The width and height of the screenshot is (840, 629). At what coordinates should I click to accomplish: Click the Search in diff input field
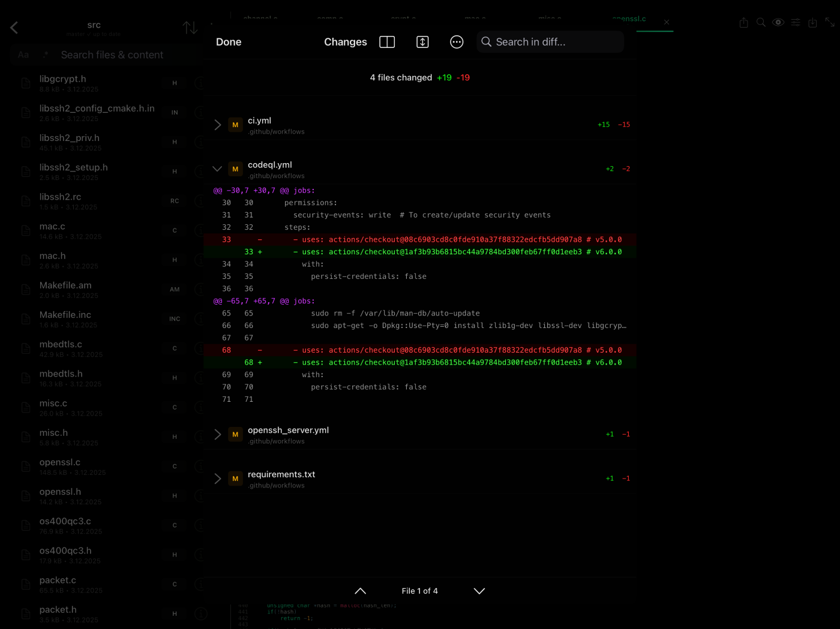pos(550,42)
